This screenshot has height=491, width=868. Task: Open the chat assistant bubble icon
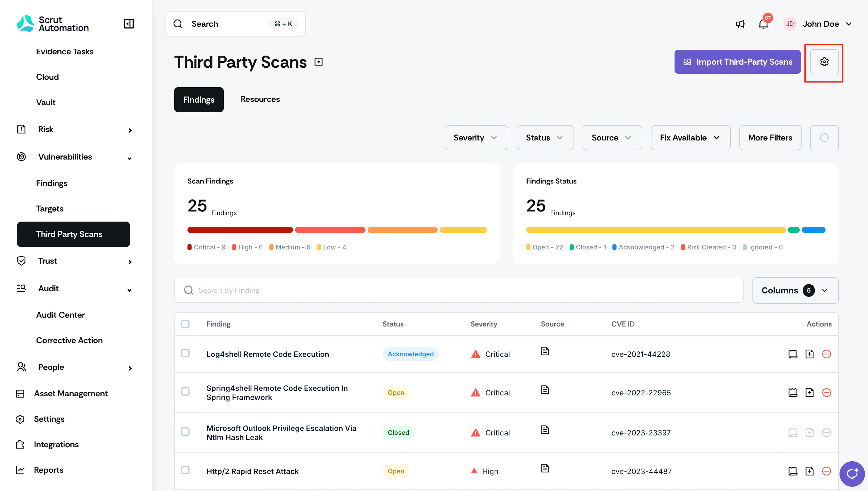(x=852, y=474)
